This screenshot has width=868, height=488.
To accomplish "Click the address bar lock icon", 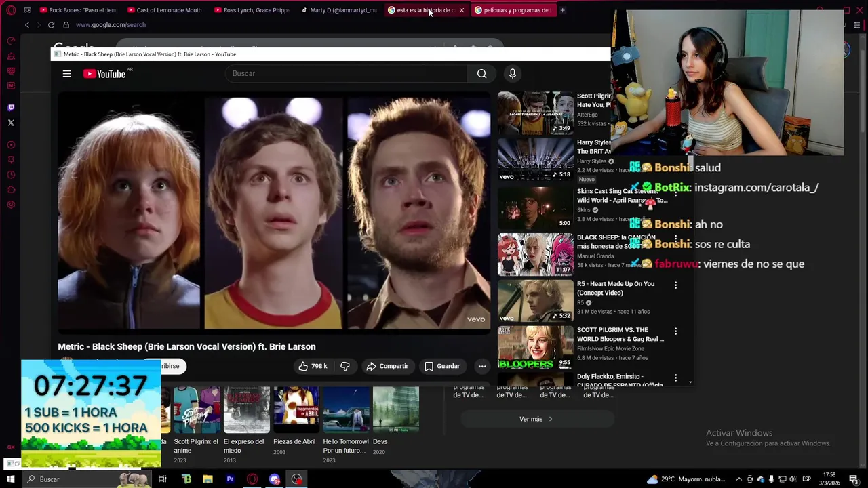I will tap(66, 25).
